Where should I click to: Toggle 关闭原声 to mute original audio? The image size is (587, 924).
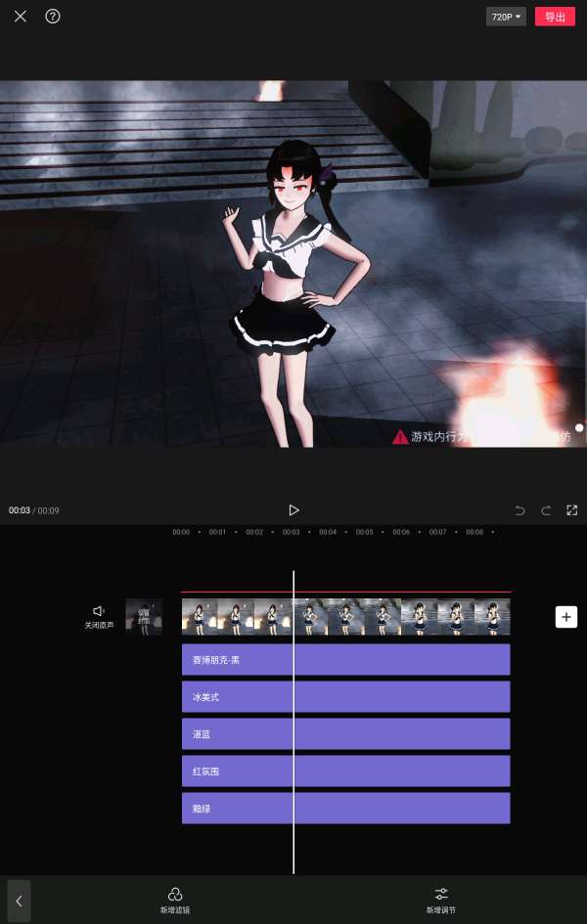(98, 616)
